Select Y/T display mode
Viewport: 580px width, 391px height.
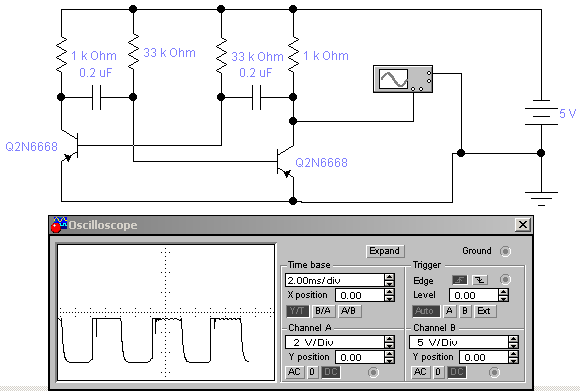click(x=297, y=311)
